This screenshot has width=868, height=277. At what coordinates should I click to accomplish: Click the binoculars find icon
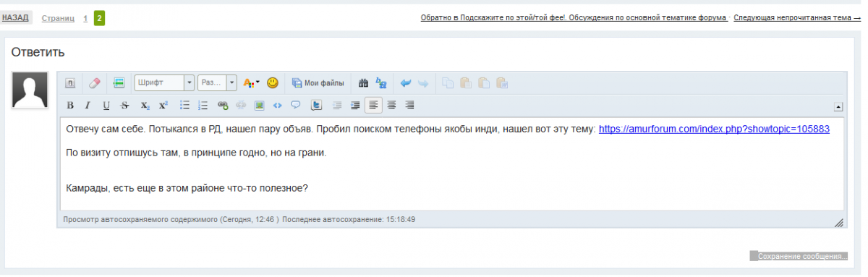point(364,83)
